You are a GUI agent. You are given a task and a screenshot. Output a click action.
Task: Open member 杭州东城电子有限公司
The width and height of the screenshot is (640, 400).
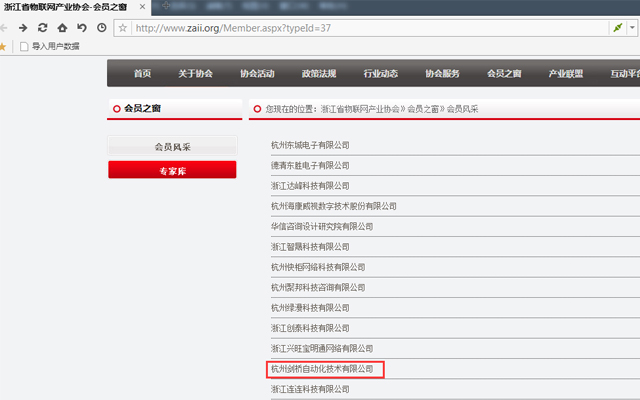tap(310, 145)
